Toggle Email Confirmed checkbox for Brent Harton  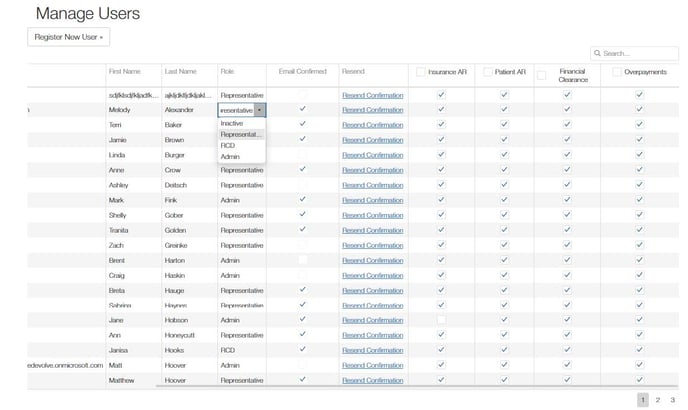[x=302, y=260]
